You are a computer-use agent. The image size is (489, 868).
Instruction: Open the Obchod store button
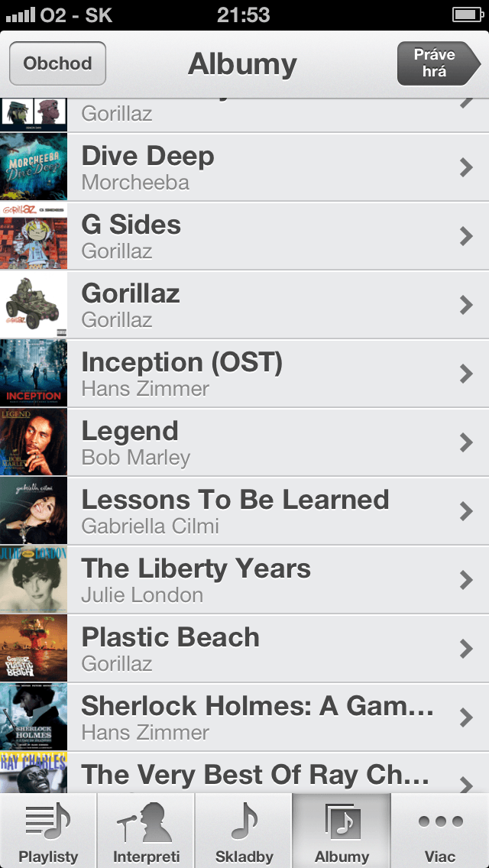57,63
